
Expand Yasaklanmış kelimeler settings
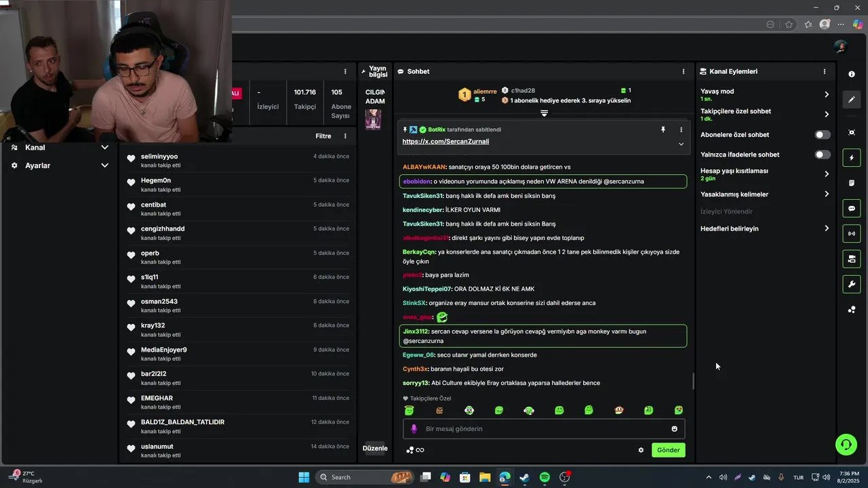(x=826, y=195)
